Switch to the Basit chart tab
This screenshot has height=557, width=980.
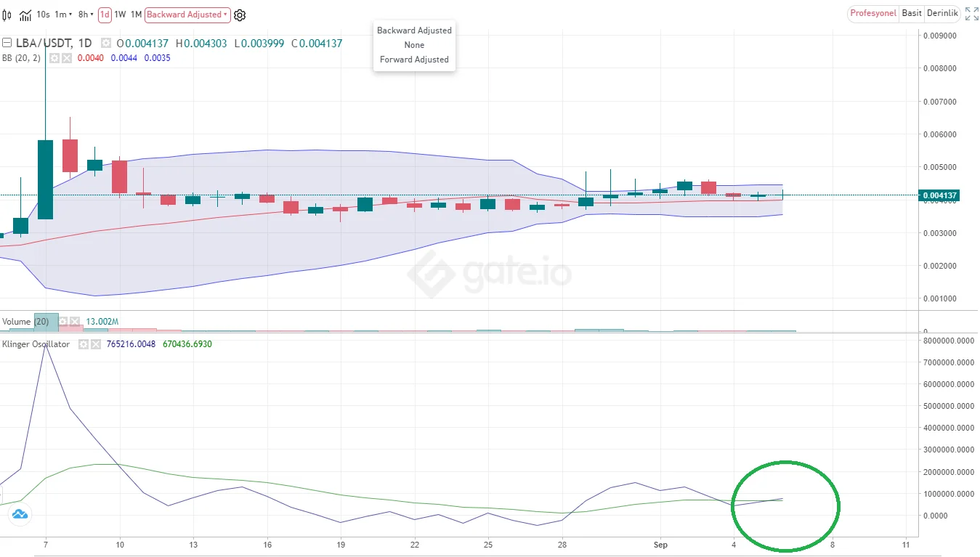tap(912, 14)
